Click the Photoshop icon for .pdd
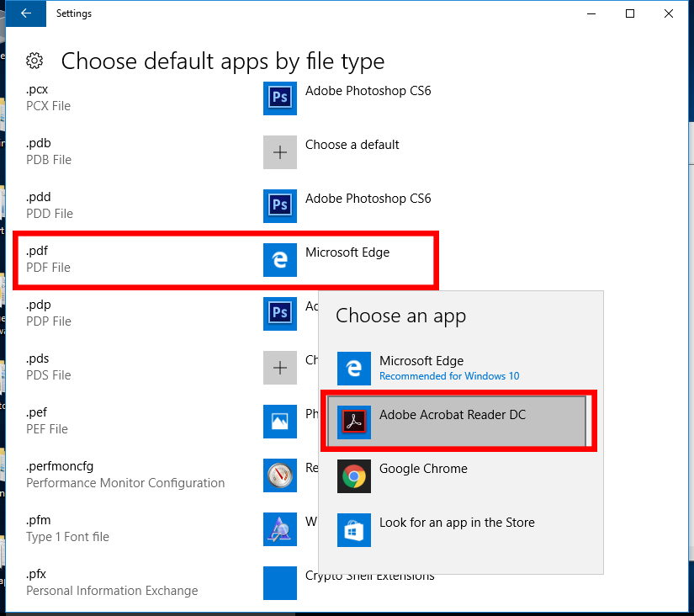This screenshot has width=694, height=616. tap(280, 206)
